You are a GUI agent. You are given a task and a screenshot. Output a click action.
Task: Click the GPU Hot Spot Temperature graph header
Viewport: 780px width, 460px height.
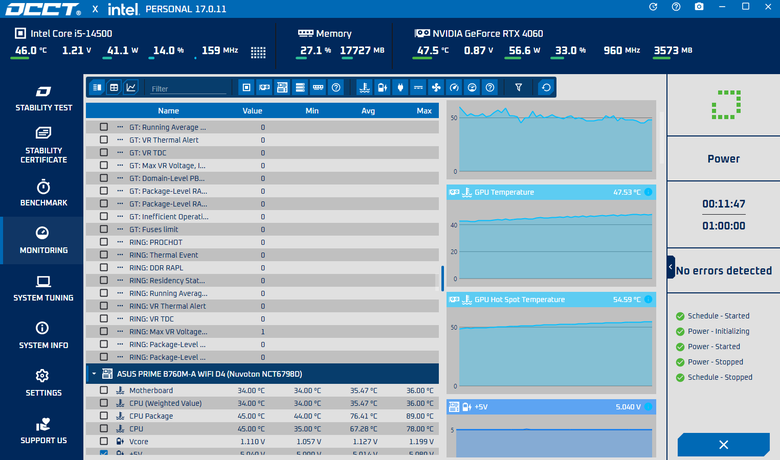(551, 299)
